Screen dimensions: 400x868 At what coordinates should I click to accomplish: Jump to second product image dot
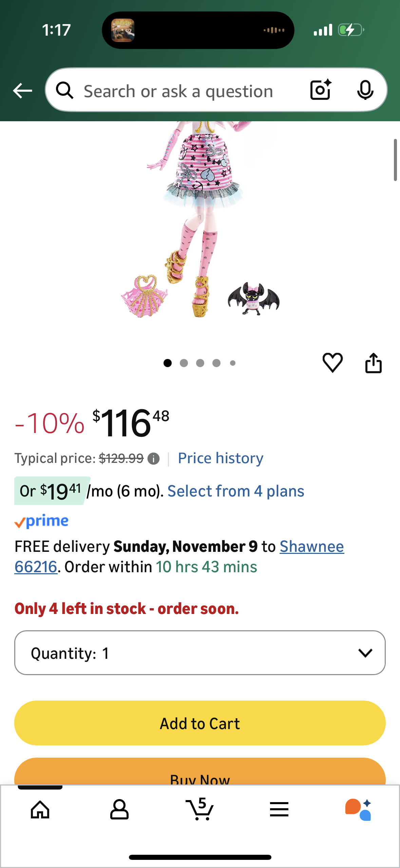[x=184, y=363]
